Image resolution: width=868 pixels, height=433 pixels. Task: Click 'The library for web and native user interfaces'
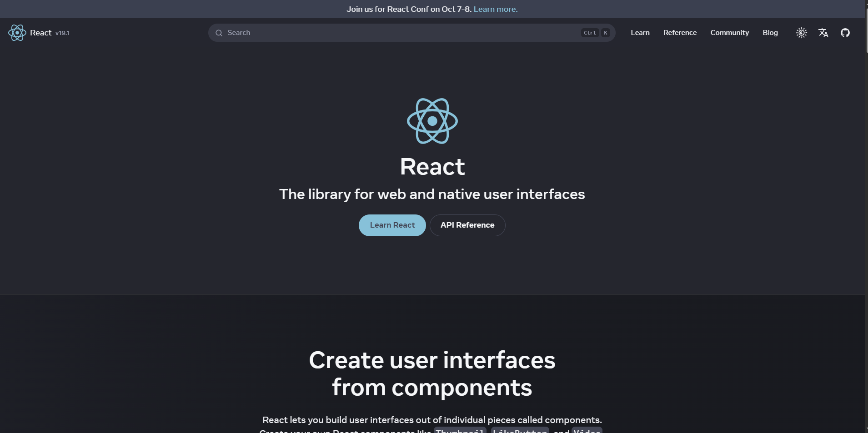click(432, 194)
